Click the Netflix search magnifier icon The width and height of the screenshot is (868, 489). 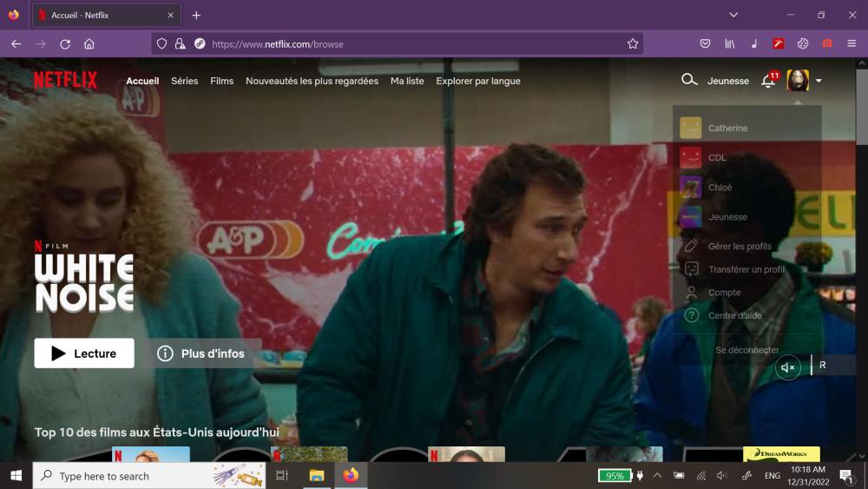coord(689,80)
